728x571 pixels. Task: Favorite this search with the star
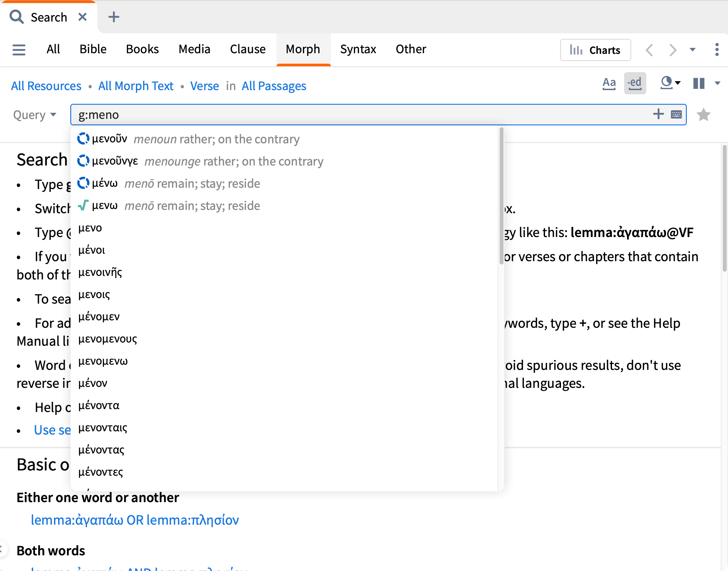(703, 115)
